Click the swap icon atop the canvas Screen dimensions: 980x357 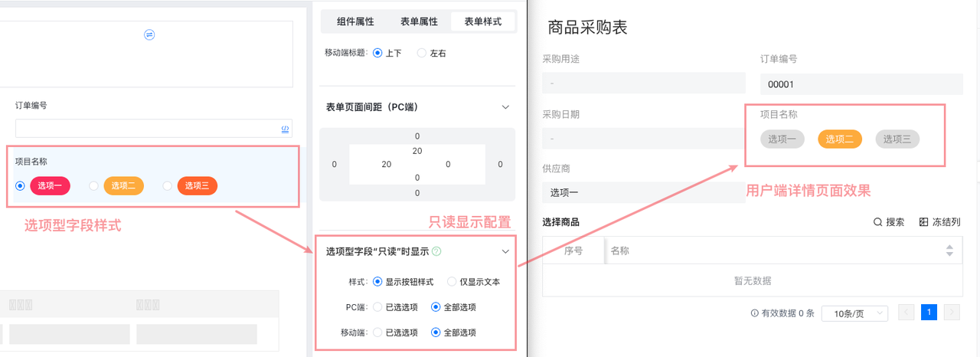click(x=149, y=34)
